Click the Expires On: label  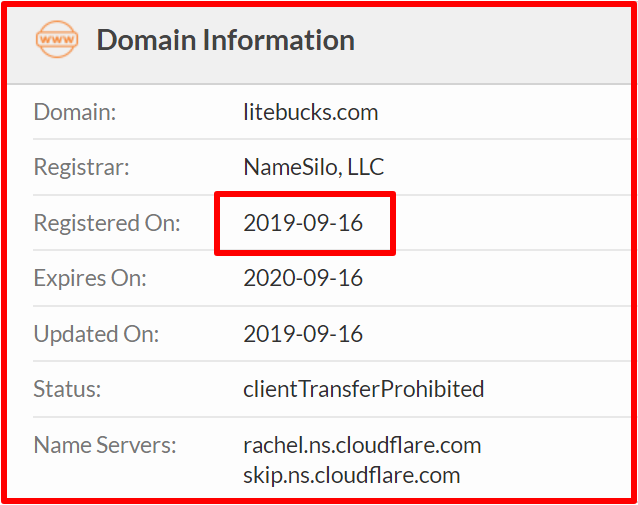90,278
